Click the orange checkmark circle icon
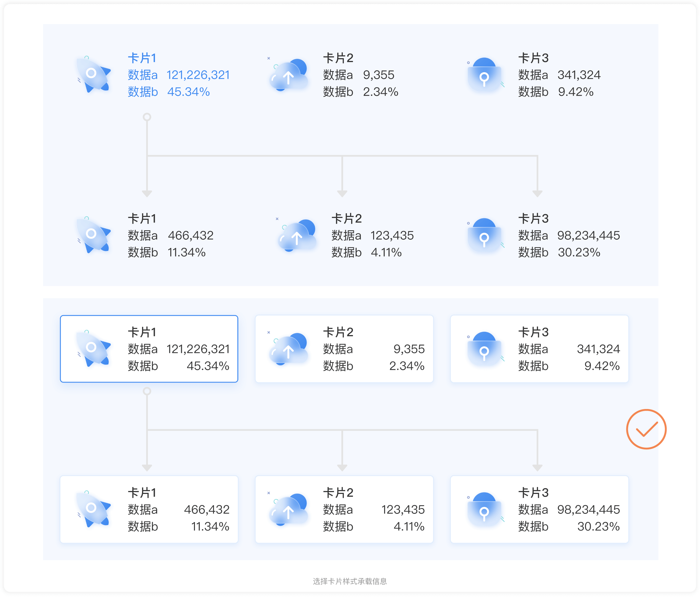700x597 pixels. (x=646, y=429)
